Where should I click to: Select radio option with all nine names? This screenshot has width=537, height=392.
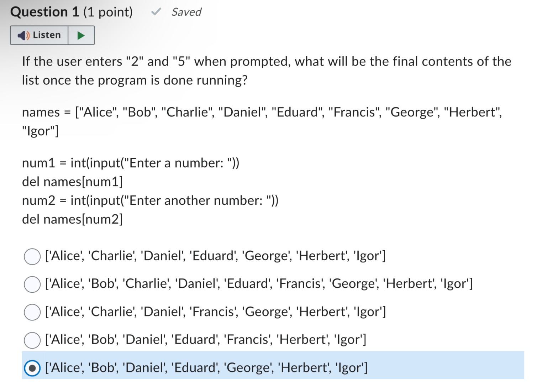coord(32,284)
